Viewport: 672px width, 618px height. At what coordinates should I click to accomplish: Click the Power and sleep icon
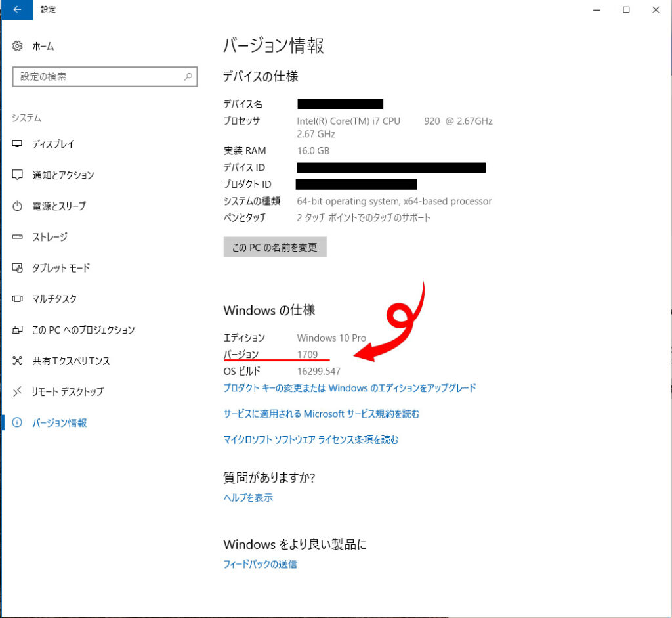point(17,206)
